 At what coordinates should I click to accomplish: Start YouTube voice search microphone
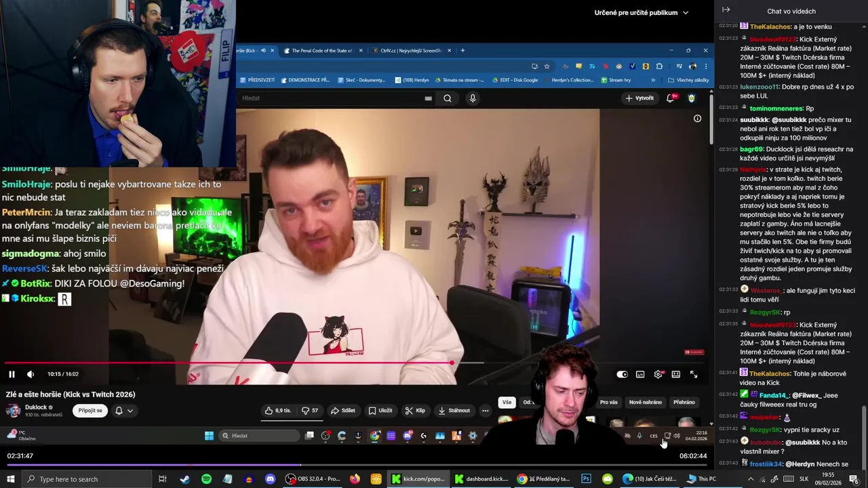(473, 98)
